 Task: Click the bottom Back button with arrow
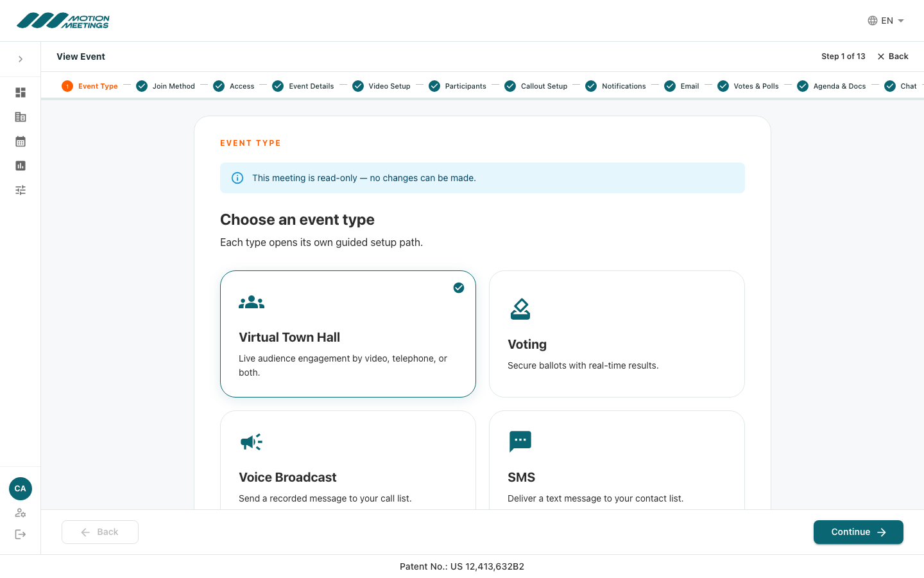[100, 532]
